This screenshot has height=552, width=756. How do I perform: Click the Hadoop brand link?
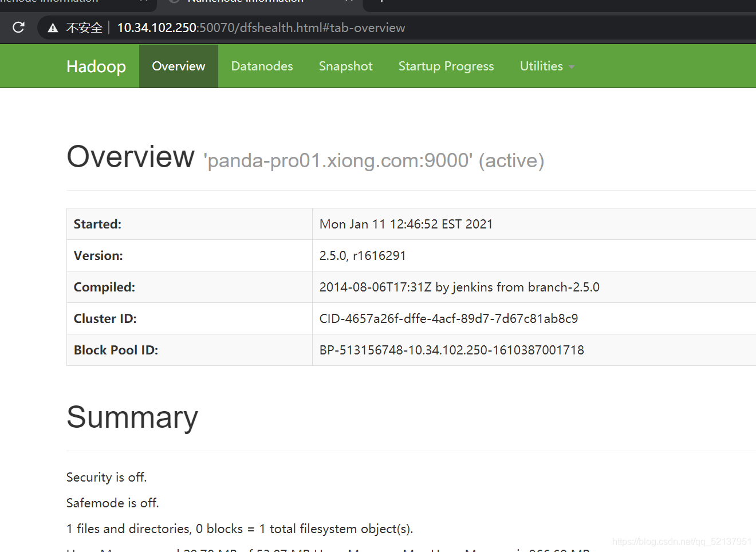(x=96, y=66)
